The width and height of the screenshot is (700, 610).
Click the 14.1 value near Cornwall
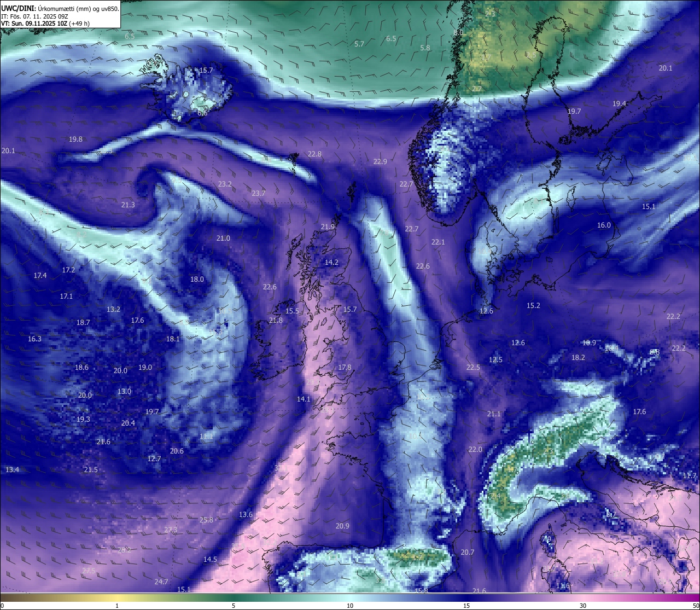304,399
